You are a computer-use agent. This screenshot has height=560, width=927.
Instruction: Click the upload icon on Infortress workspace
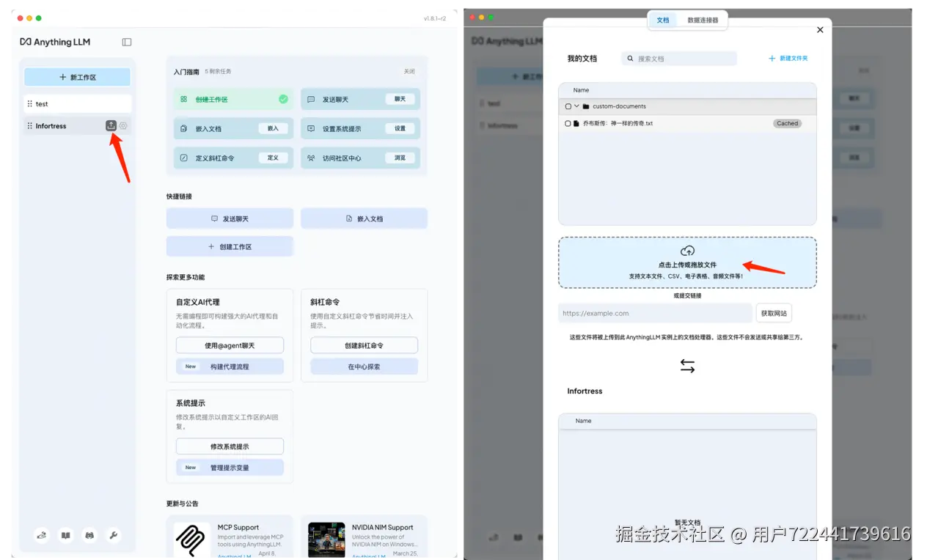111,125
